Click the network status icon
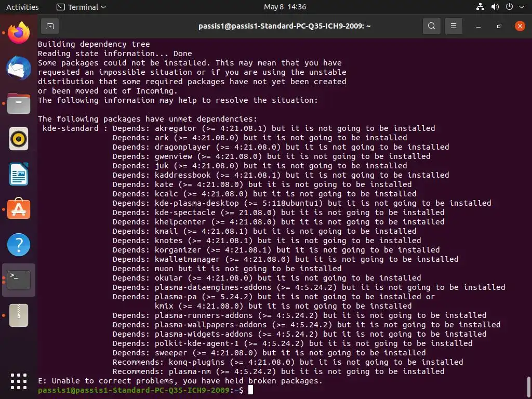532x399 pixels. (x=480, y=7)
